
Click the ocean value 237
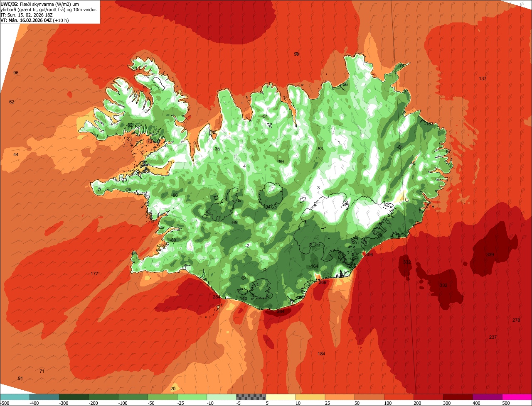493,337
